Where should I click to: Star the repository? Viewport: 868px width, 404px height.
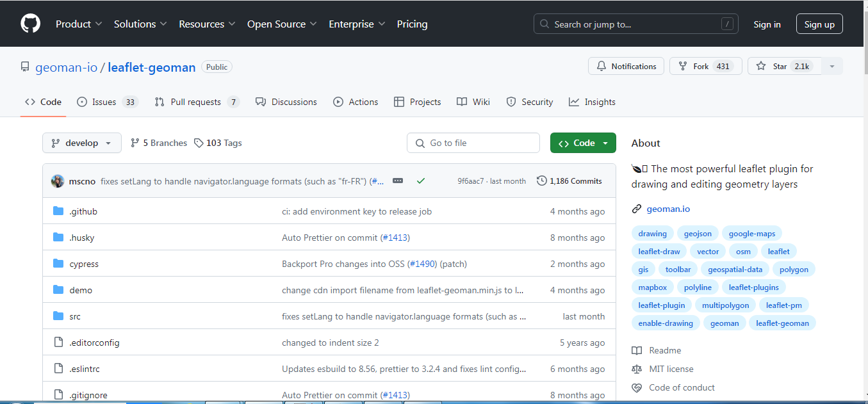[784, 66]
